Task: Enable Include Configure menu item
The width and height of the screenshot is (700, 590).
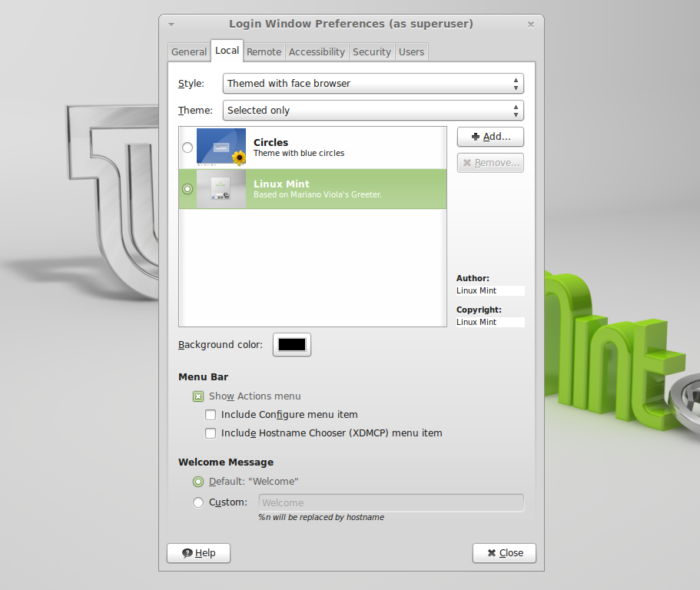Action: [x=211, y=415]
